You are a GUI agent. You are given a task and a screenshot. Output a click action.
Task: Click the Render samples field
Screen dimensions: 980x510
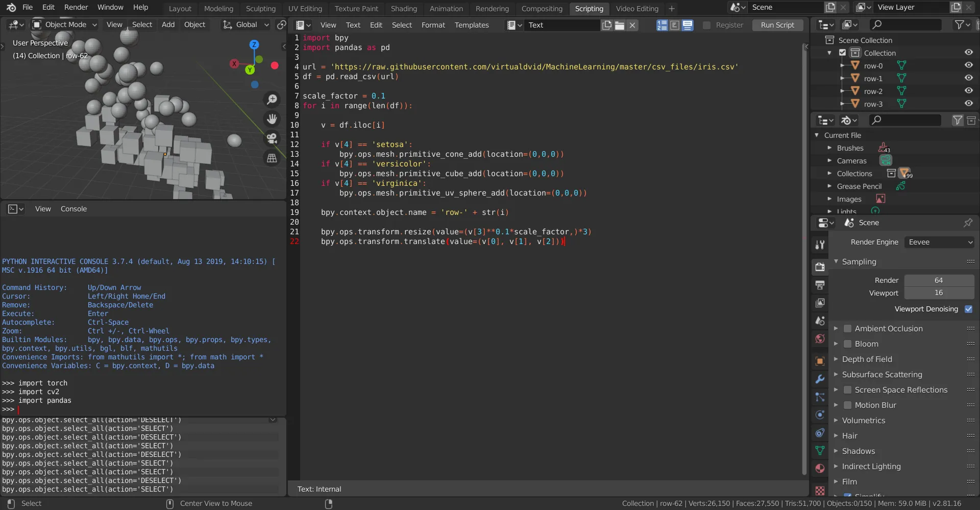pos(939,280)
